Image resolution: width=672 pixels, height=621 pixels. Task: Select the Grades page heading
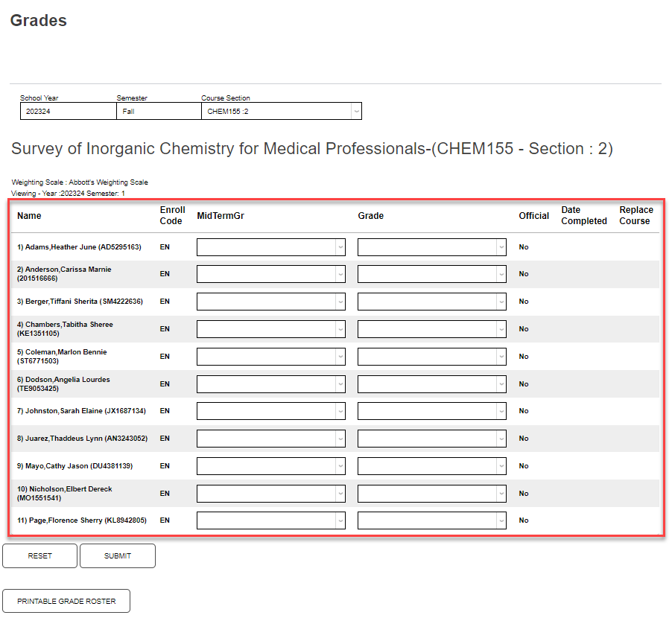click(x=38, y=21)
